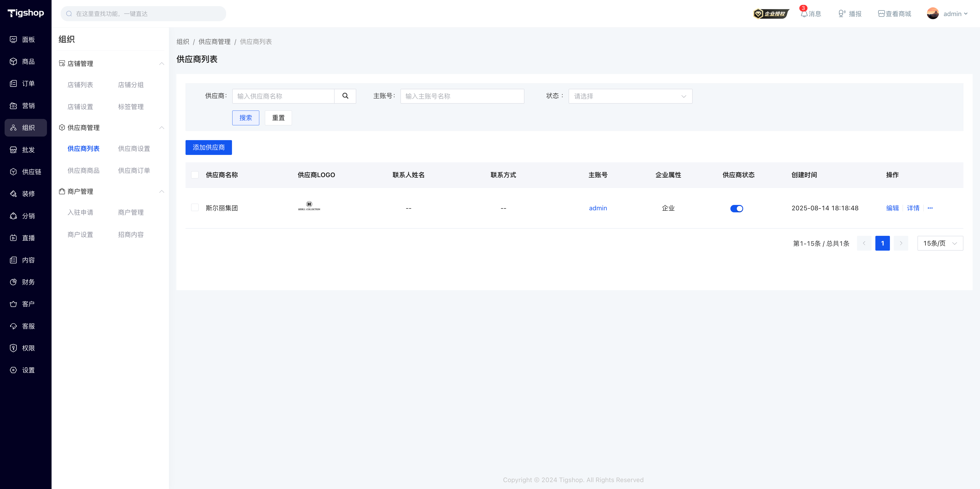Open the 营销 marketing sidebar icon
Image resolution: width=980 pixels, height=489 pixels.
(13, 106)
